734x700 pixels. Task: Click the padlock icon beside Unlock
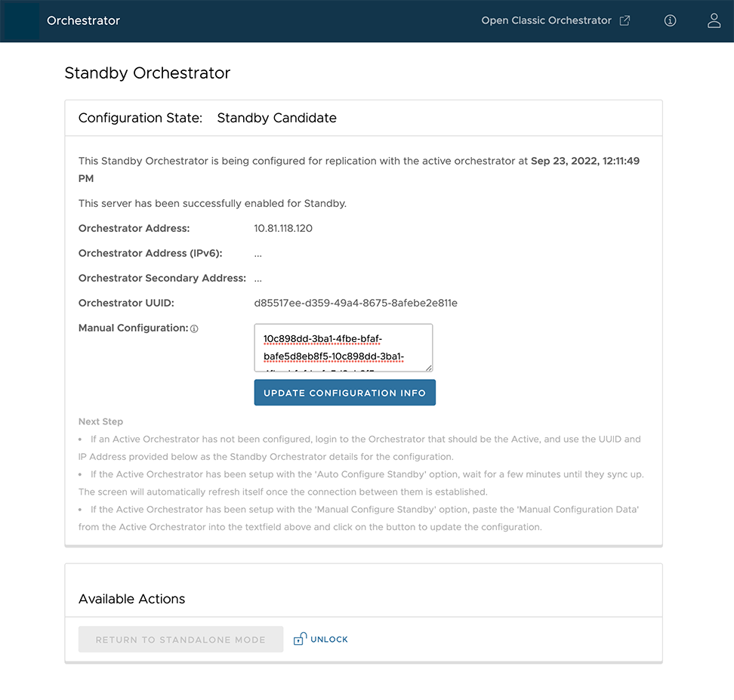pyautogui.click(x=299, y=639)
